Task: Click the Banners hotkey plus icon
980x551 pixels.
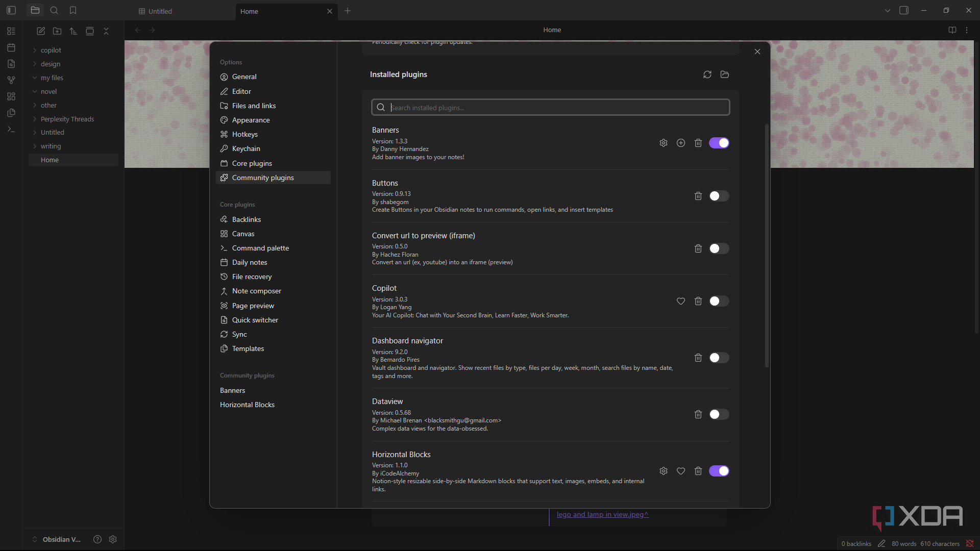Action: 681,143
